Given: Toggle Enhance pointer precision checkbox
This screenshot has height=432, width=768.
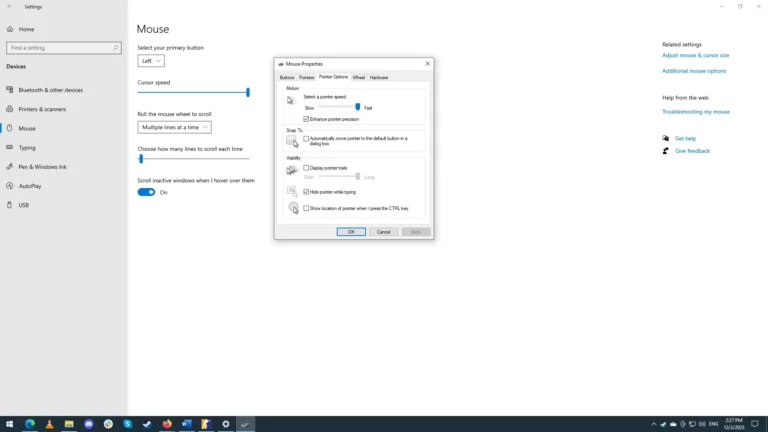Looking at the screenshot, I should click(x=306, y=119).
